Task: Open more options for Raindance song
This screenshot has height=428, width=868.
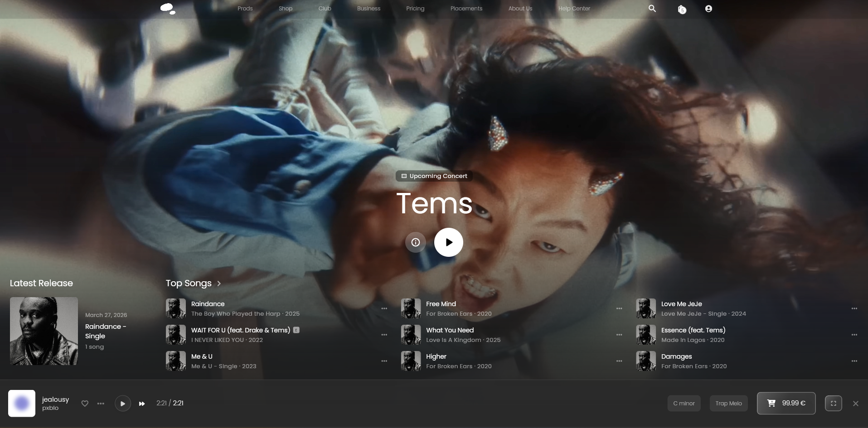Action: tap(384, 308)
